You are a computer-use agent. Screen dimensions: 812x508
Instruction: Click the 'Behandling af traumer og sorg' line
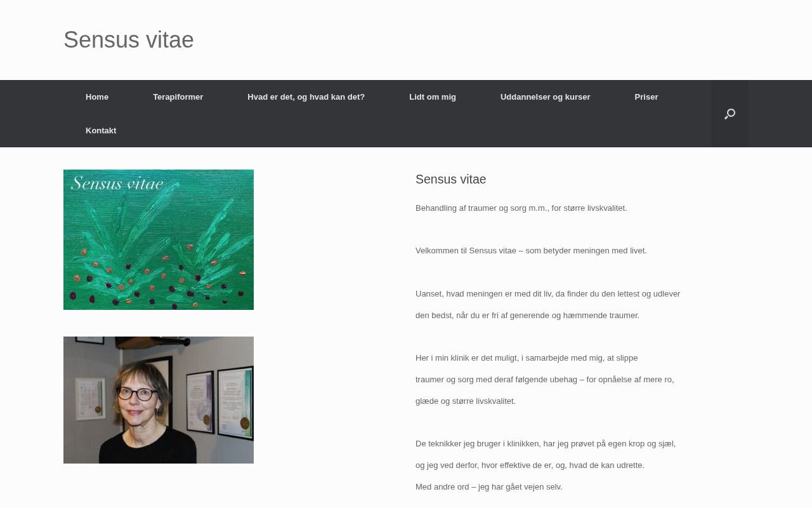[521, 208]
